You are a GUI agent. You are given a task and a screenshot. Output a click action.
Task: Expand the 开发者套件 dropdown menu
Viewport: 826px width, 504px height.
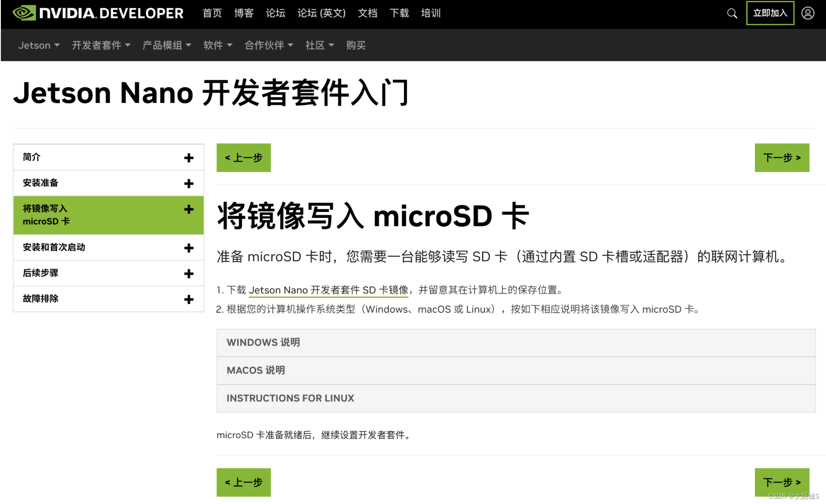(101, 45)
